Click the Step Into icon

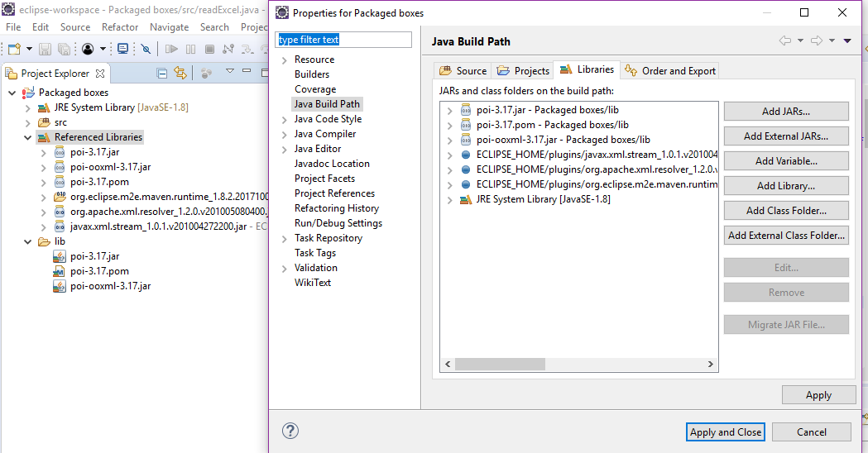point(247,50)
